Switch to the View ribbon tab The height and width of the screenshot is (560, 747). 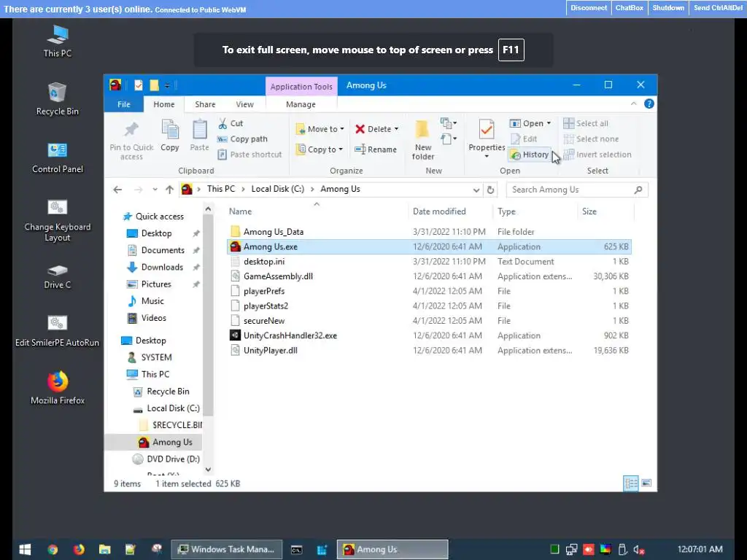click(245, 104)
